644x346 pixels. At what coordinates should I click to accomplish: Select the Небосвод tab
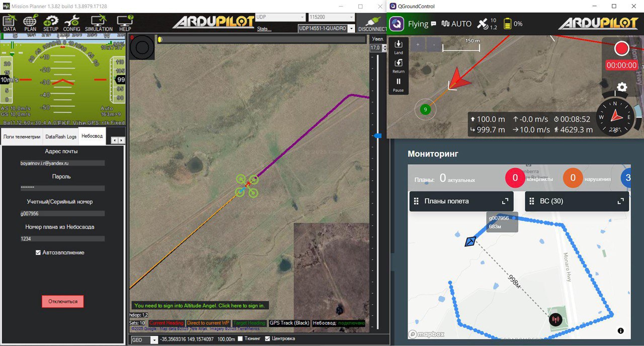pos(92,136)
